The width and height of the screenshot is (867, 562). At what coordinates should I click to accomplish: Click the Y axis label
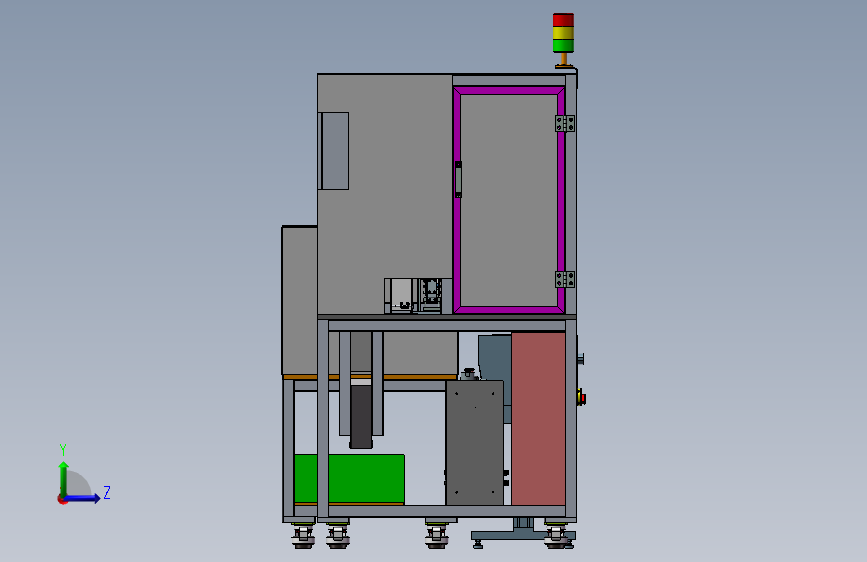63,450
